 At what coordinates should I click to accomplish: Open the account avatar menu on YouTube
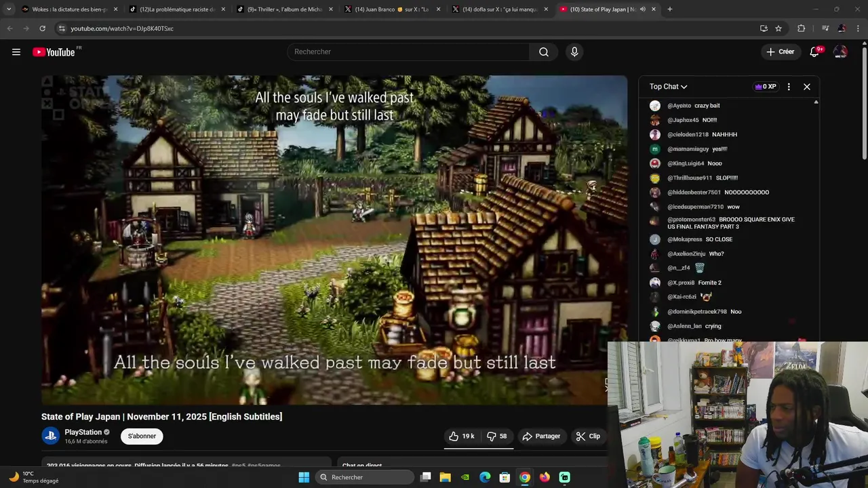coord(840,52)
